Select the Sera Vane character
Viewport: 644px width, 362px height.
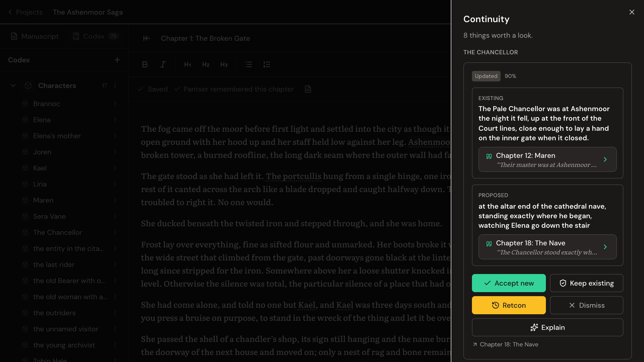tap(49, 216)
